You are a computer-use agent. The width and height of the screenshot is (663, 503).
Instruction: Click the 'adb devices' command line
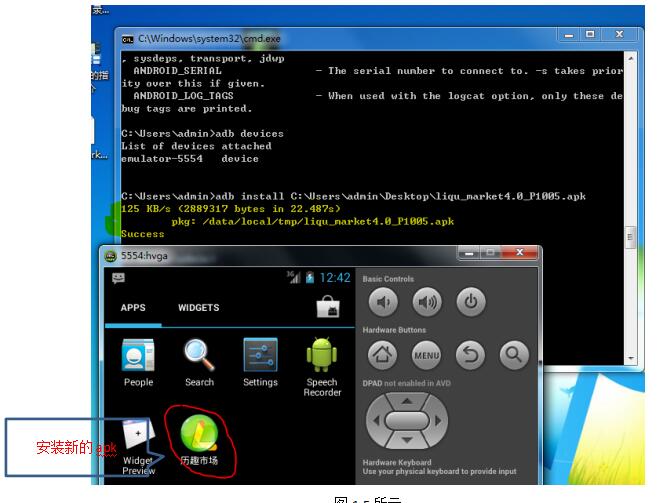[202, 134]
